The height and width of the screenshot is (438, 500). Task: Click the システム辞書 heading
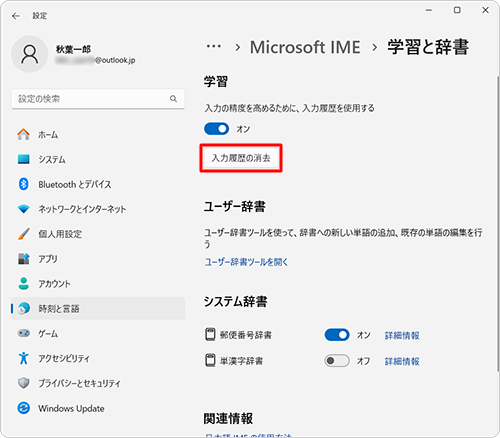[x=235, y=301]
